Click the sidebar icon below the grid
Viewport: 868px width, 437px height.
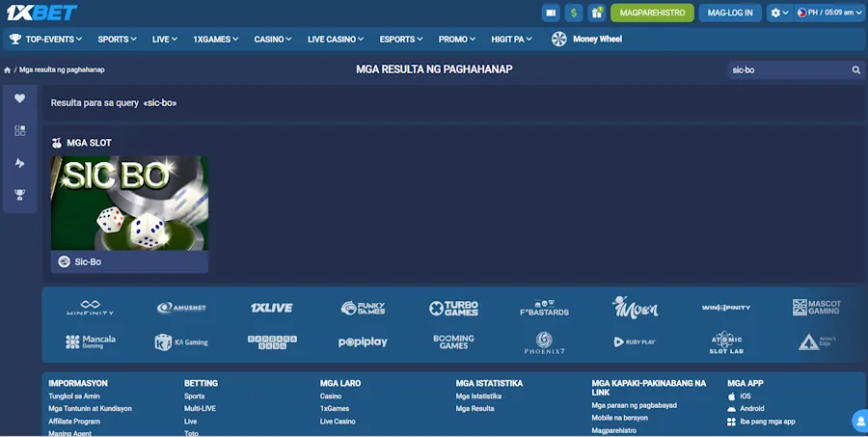coord(20,163)
